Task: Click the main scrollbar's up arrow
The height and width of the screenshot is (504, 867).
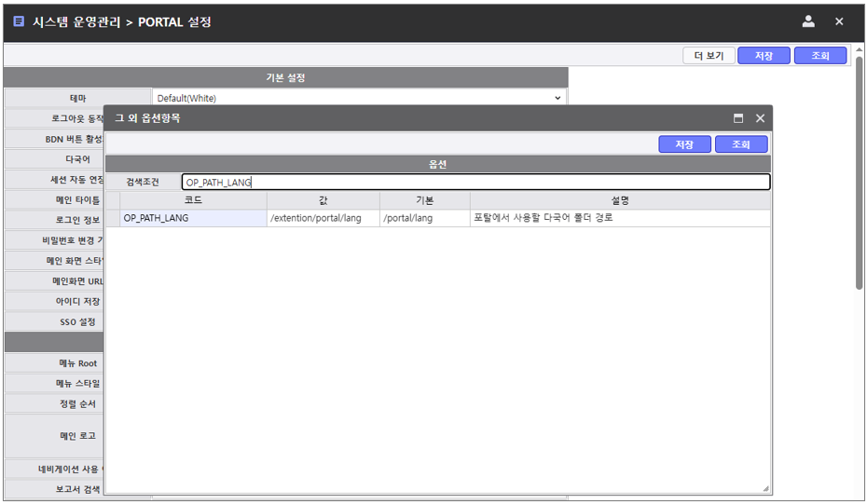Action: click(859, 48)
